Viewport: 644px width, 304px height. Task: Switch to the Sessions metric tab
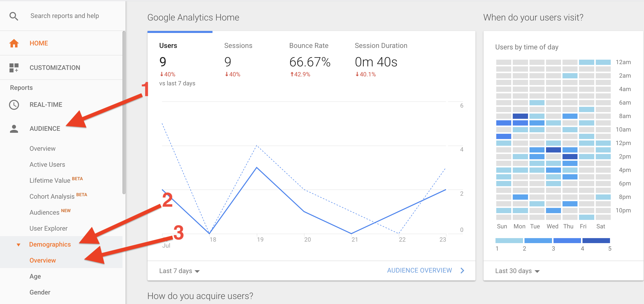(238, 45)
